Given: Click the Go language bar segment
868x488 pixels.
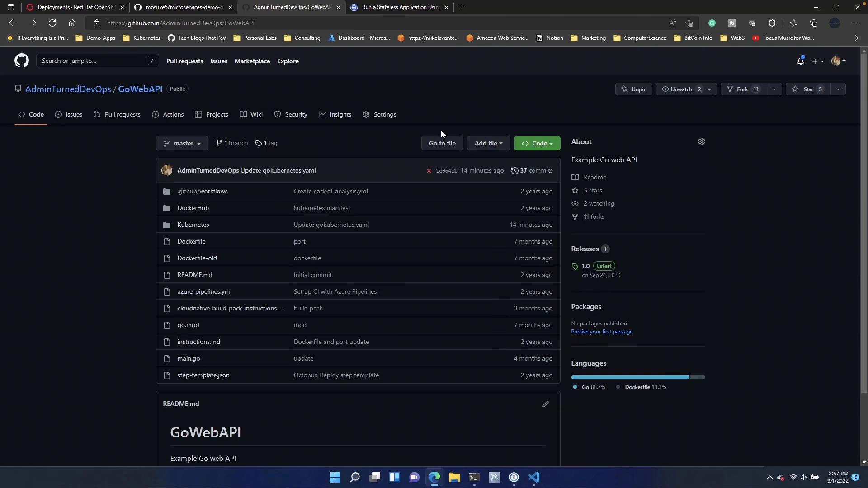Looking at the screenshot, I should [x=630, y=377].
